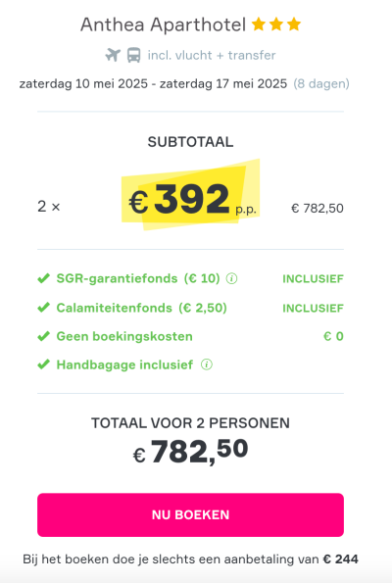Screen dimensions: 392x583
Task: Click the Calamiteitenfonds (€ 2,50) label
Action: coord(142,308)
